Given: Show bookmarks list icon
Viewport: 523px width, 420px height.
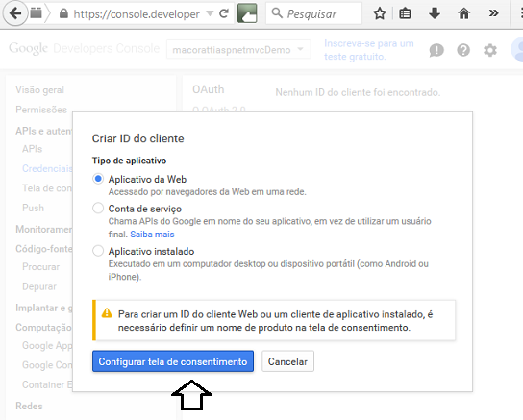Looking at the screenshot, I should (x=405, y=13).
